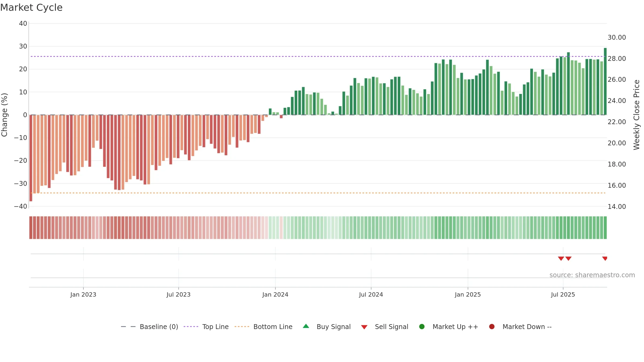Viewport: 644px width, 362px height.
Task: Click the darkest red heat strip cell at left
Action: tap(31, 228)
